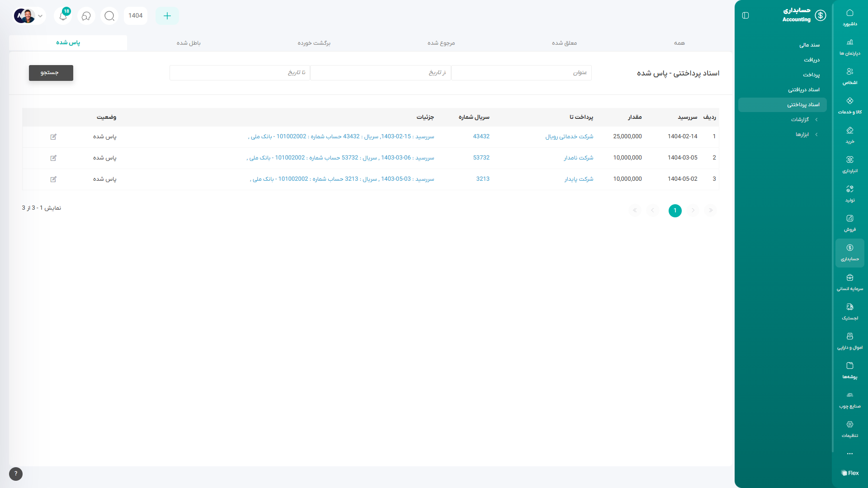This screenshot has height=488, width=868.
Task: Click the notifications bell icon
Action: (63, 16)
